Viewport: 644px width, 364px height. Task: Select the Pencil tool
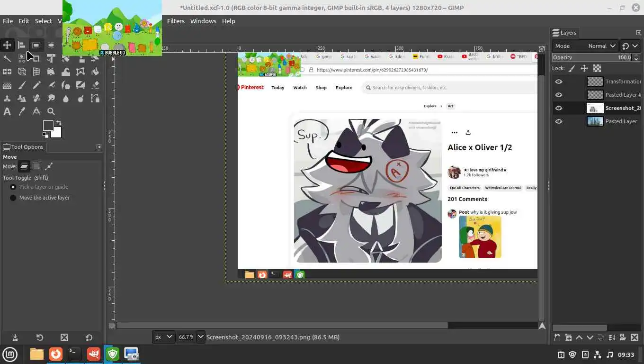36,85
